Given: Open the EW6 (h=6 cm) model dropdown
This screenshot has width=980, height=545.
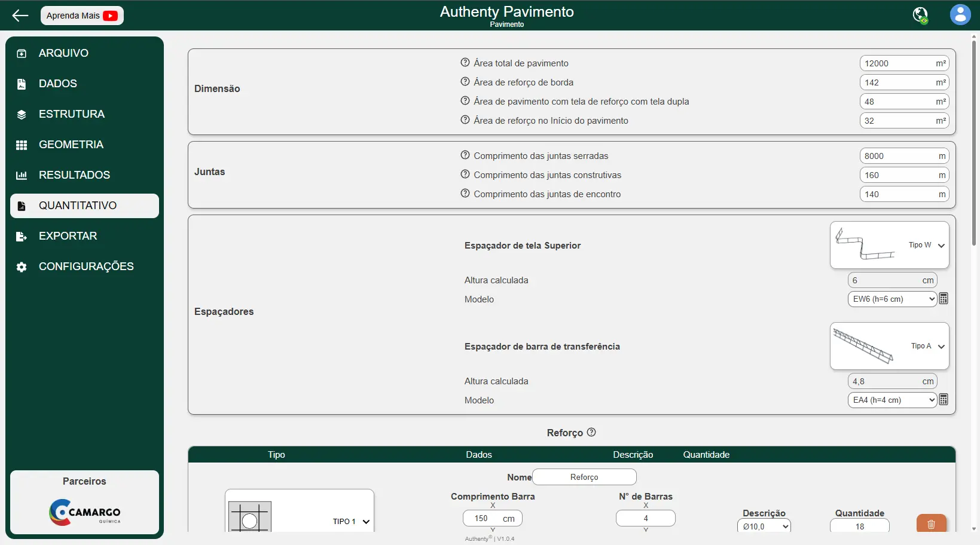Looking at the screenshot, I should [x=892, y=299].
